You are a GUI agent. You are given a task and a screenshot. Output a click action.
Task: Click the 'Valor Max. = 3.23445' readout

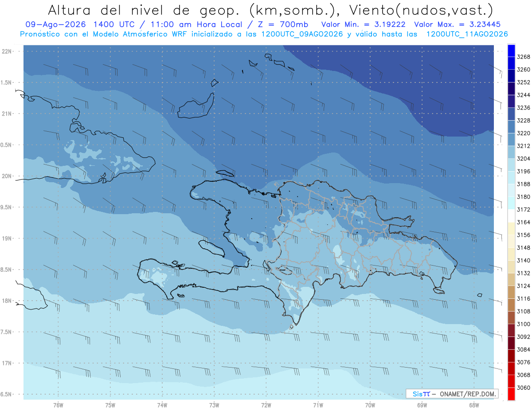point(458,25)
